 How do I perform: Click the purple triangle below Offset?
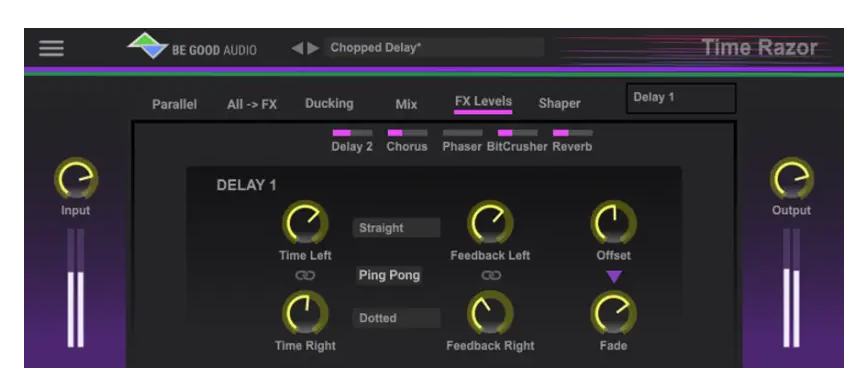coord(613,276)
